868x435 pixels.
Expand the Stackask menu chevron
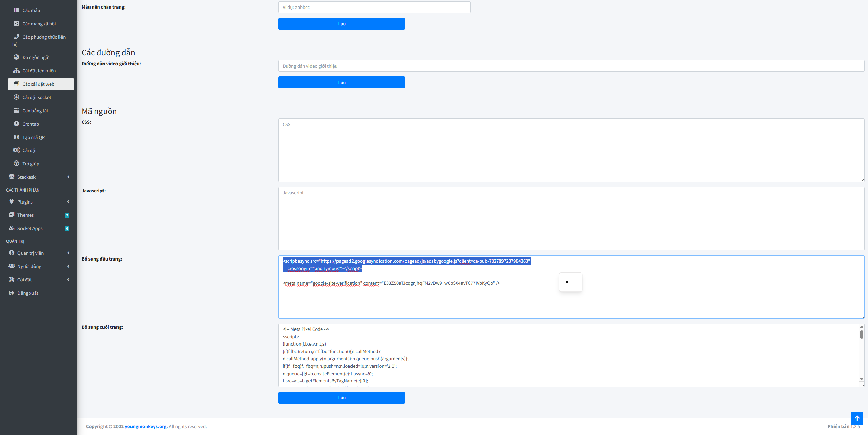click(x=68, y=177)
